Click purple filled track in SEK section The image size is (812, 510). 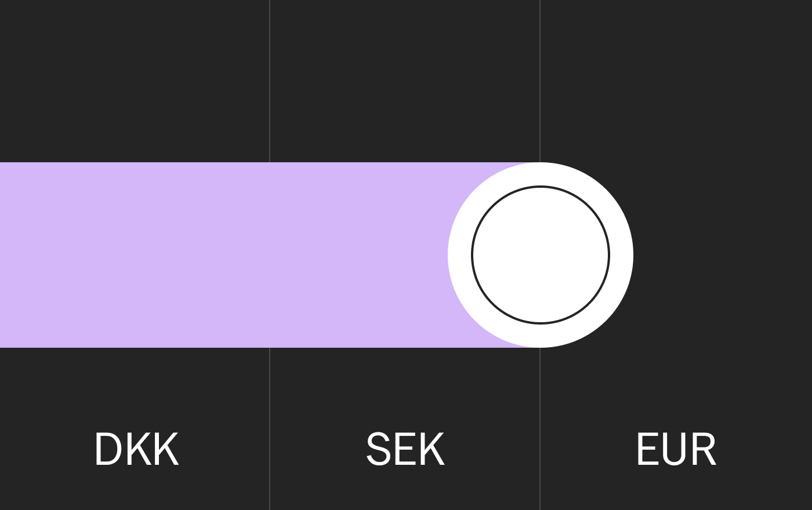coord(360,255)
